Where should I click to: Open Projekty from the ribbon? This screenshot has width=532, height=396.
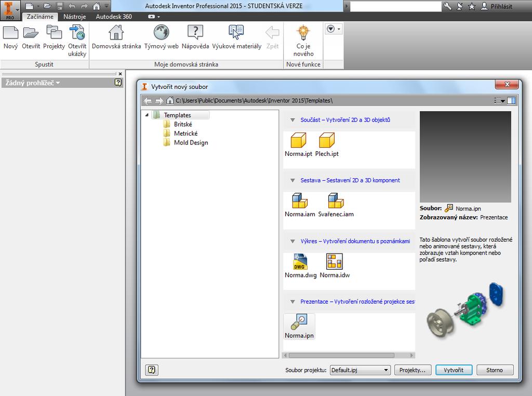(x=54, y=38)
